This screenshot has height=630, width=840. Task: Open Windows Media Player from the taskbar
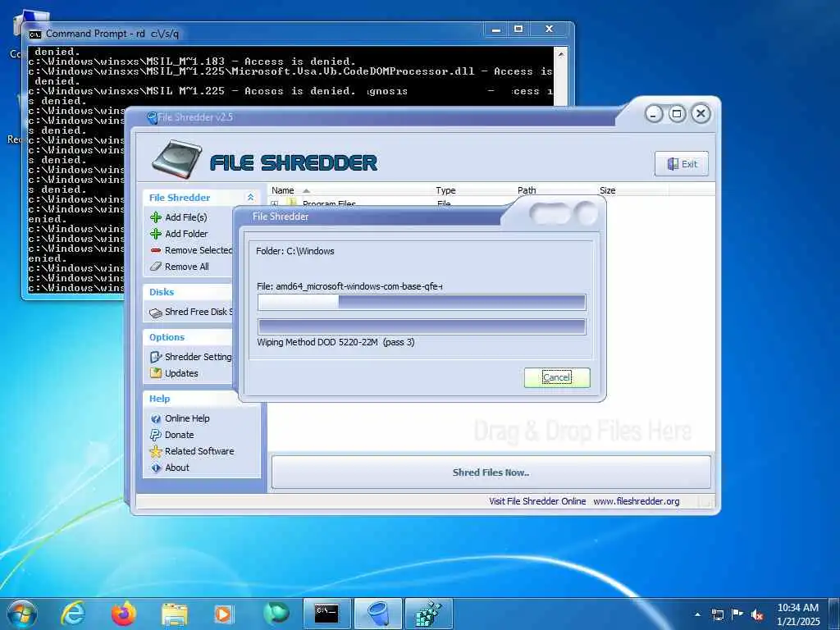coord(223,614)
